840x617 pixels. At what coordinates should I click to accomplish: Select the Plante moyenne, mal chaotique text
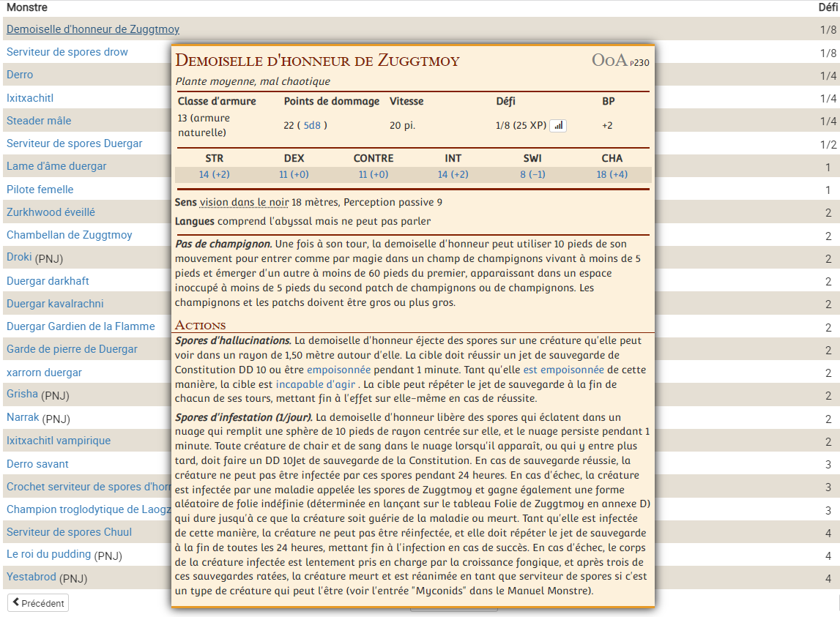(253, 82)
